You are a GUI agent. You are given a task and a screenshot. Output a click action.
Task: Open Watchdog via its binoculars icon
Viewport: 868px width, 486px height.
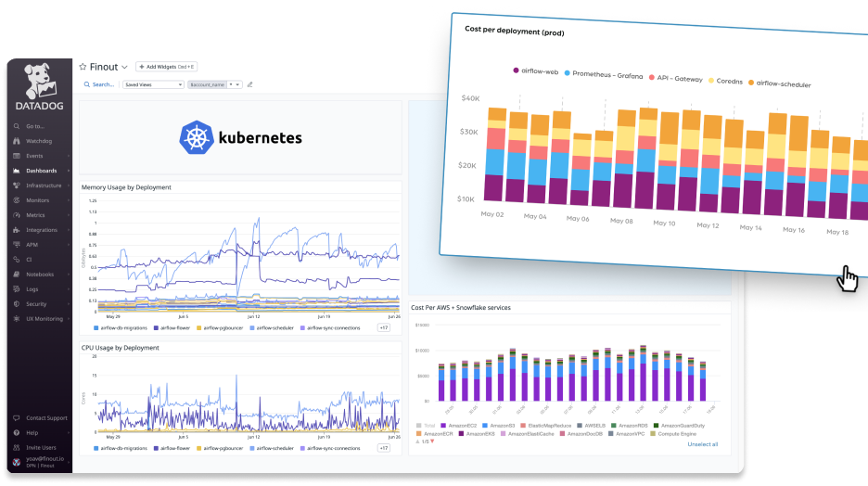pyautogui.click(x=17, y=141)
